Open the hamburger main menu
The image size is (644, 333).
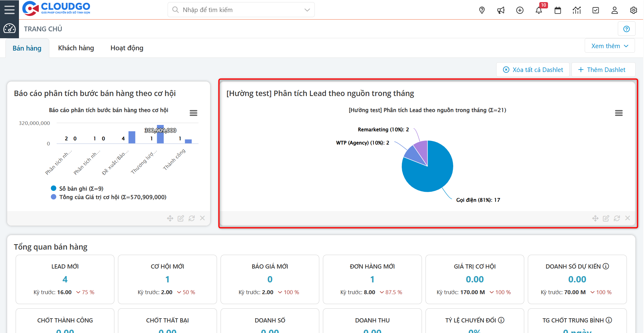pyautogui.click(x=9, y=10)
